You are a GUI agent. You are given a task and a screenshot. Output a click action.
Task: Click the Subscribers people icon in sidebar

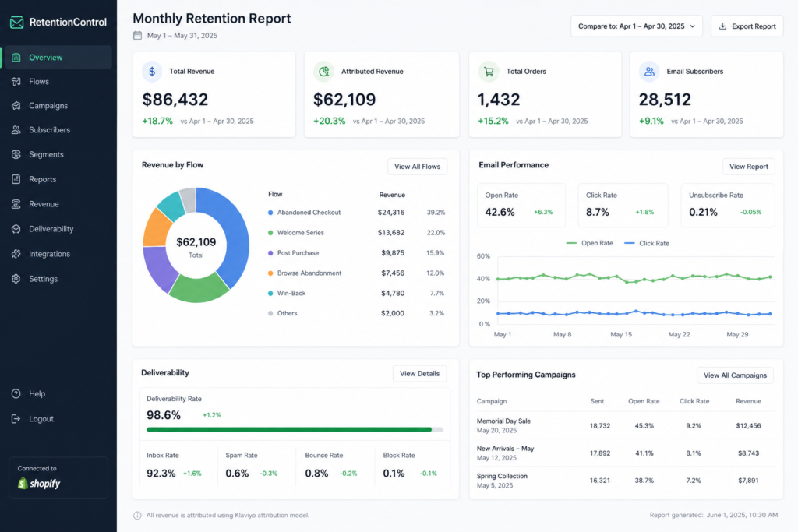(x=16, y=130)
